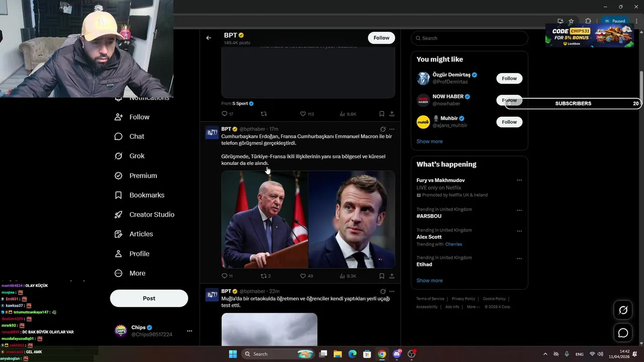Open more options on the Erdoğan Macron post

(x=392, y=129)
